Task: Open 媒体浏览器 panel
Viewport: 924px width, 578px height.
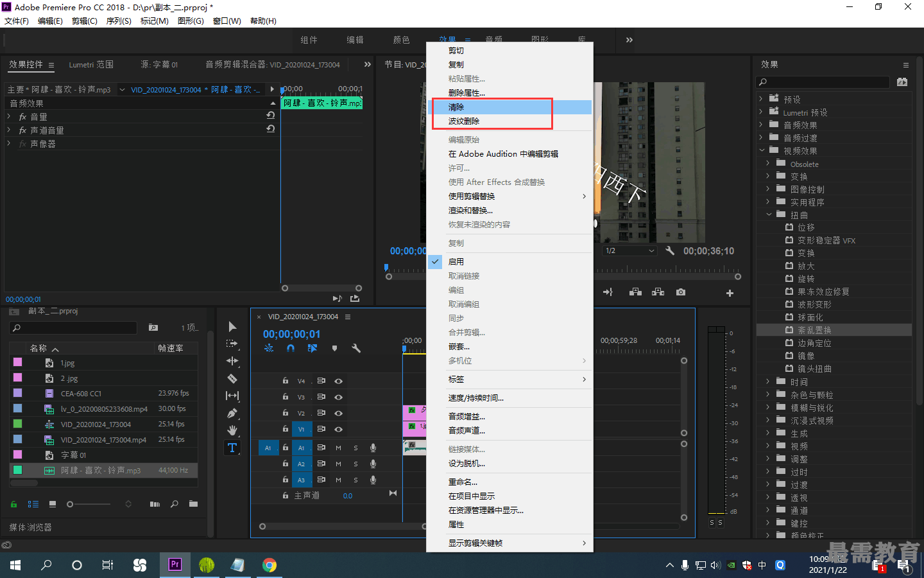Action: click(31, 527)
